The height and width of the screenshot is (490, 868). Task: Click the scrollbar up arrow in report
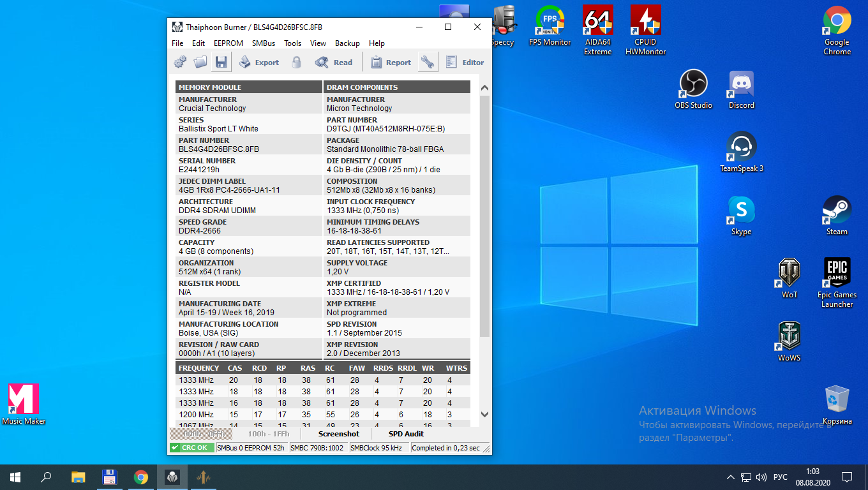pyautogui.click(x=484, y=88)
